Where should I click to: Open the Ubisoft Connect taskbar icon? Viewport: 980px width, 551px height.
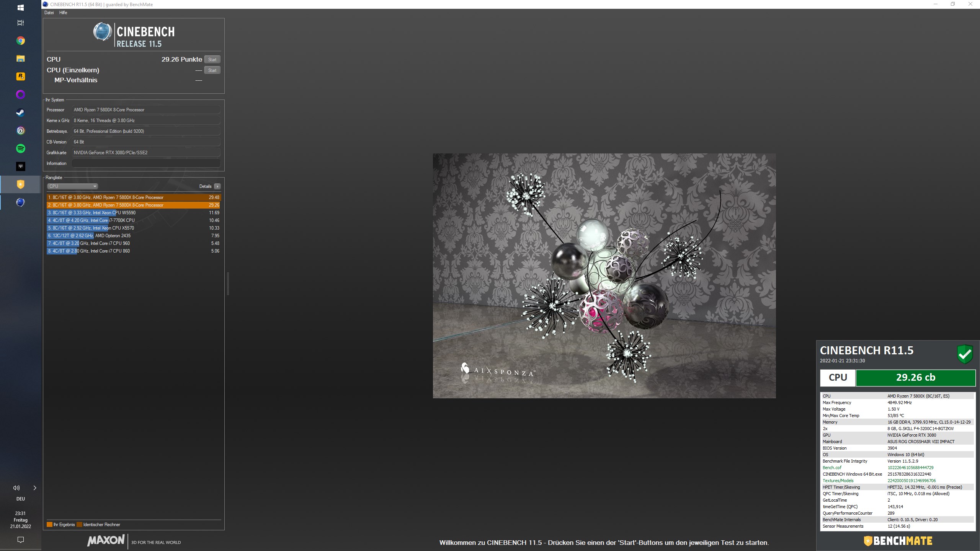click(21, 130)
